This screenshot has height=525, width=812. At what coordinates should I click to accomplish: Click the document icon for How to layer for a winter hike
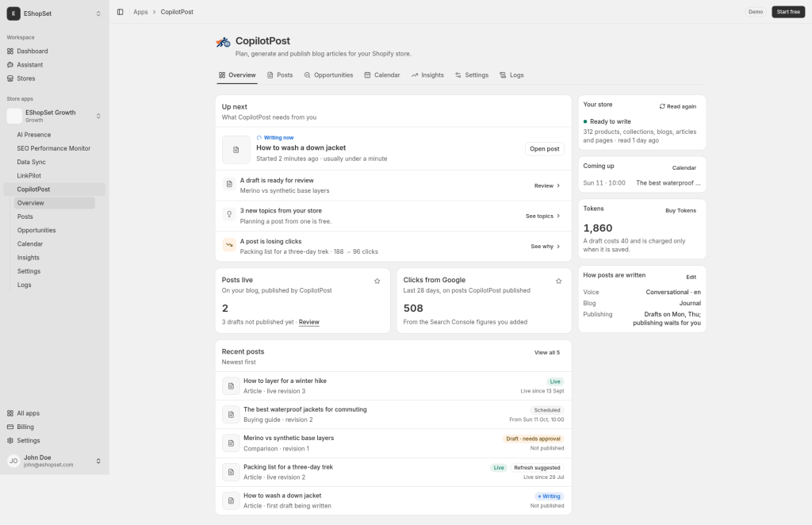[x=231, y=386]
